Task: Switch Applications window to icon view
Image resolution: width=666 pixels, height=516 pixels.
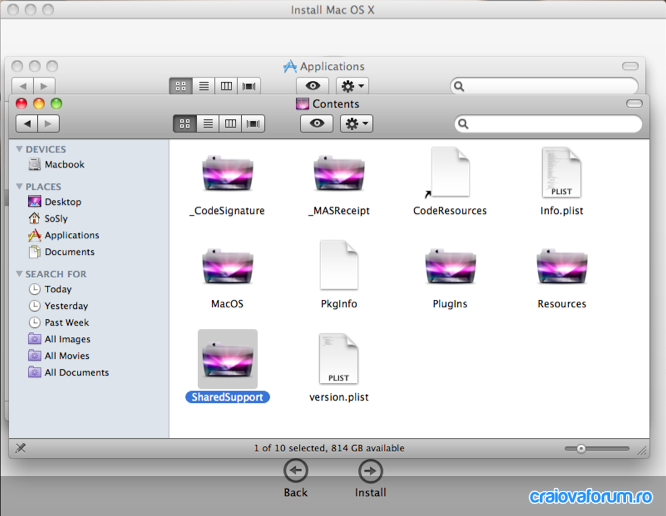Action: (x=181, y=86)
